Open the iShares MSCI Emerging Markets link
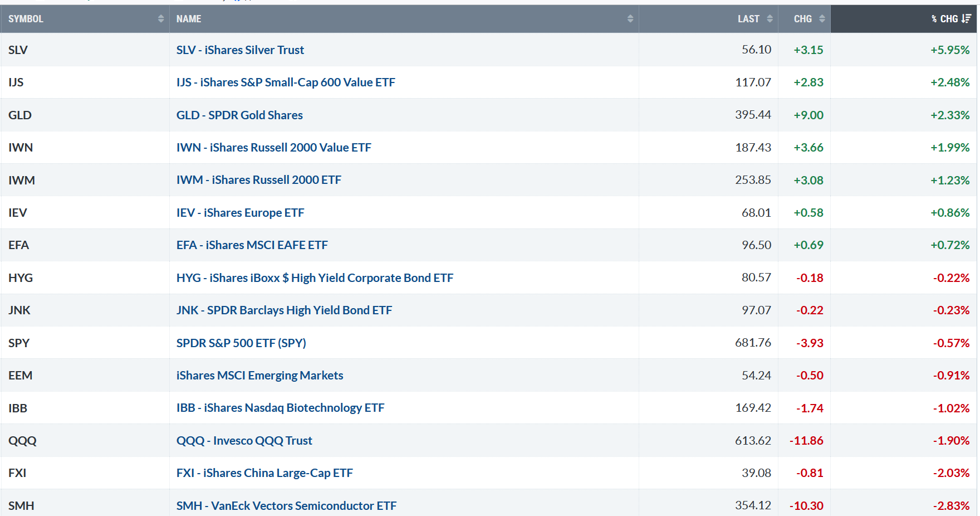Viewport: 980px width, 516px height. click(259, 376)
